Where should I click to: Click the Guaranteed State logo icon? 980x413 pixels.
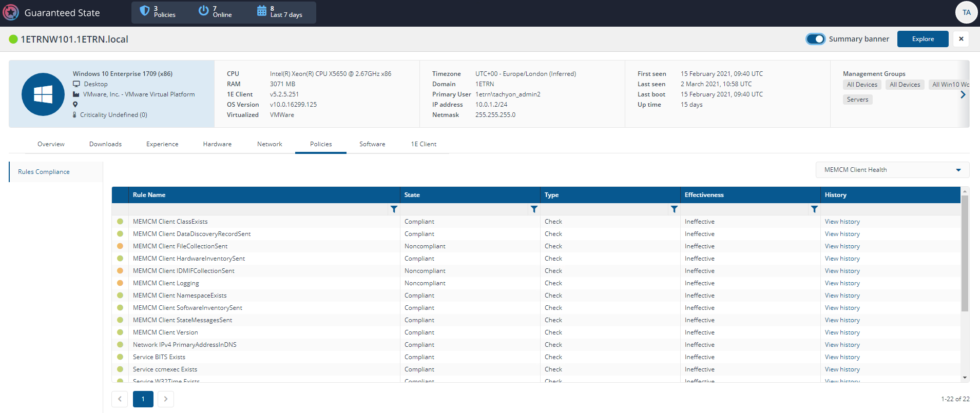(x=11, y=13)
